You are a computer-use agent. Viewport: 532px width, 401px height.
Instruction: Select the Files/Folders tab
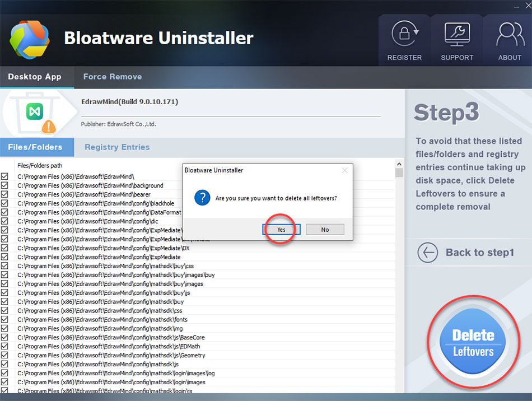pyautogui.click(x=37, y=147)
